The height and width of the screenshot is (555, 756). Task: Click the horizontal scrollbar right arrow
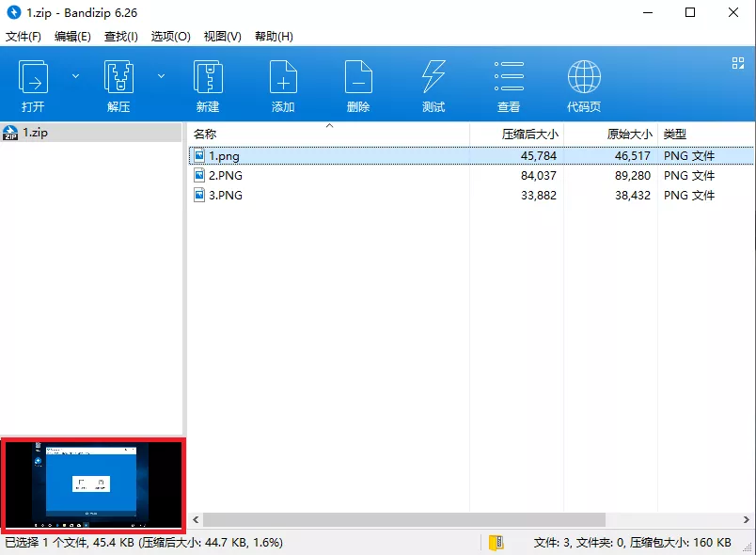click(x=747, y=520)
